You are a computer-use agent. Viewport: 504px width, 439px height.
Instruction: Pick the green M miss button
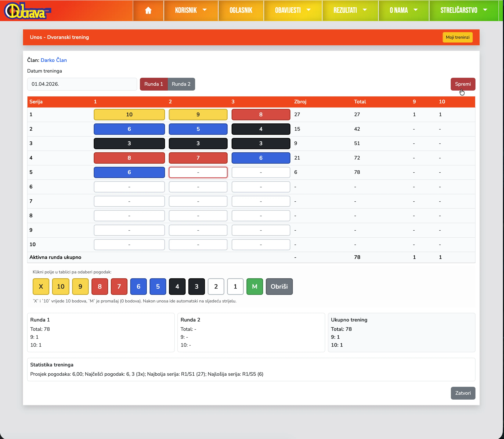point(254,286)
